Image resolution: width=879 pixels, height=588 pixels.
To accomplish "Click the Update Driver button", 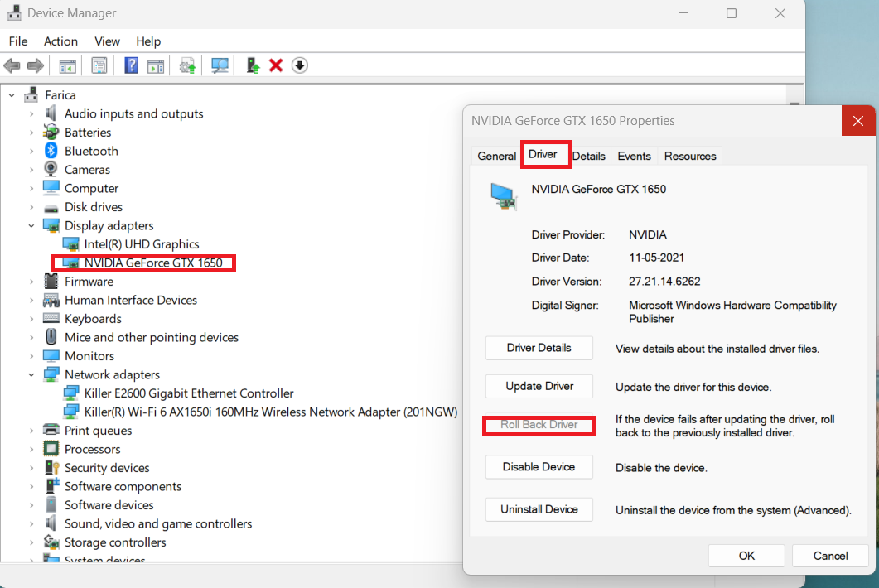I will [539, 387].
